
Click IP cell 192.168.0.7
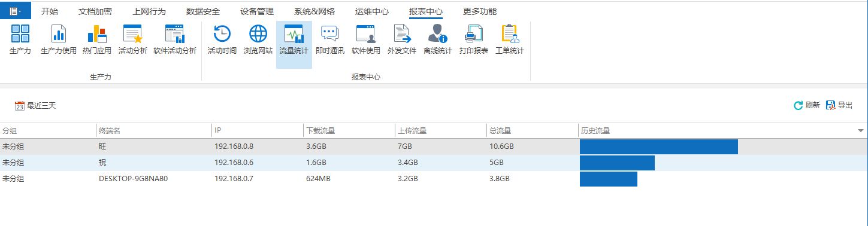click(234, 179)
